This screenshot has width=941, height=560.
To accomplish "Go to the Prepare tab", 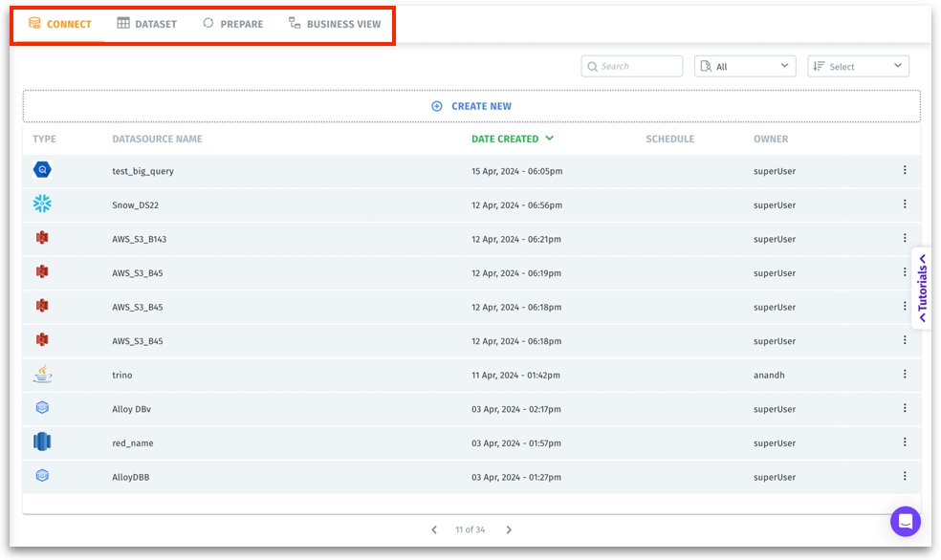I will 232,24.
